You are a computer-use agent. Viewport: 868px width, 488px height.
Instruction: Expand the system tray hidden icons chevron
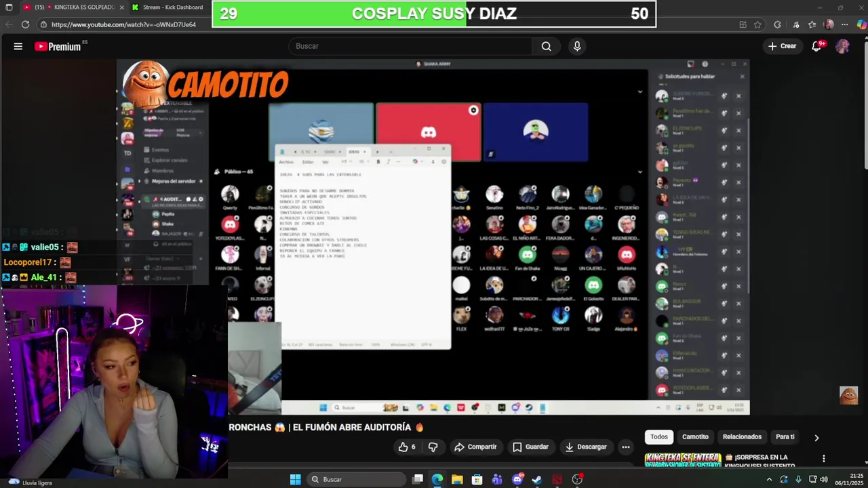(x=769, y=479)
